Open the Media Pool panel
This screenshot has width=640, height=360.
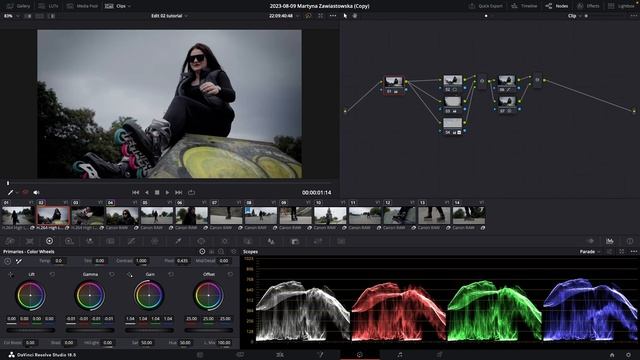click(x=82, y=6)
